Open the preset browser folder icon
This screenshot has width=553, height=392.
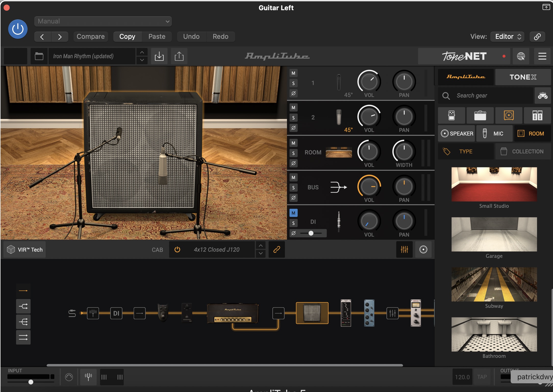(39, 56)
